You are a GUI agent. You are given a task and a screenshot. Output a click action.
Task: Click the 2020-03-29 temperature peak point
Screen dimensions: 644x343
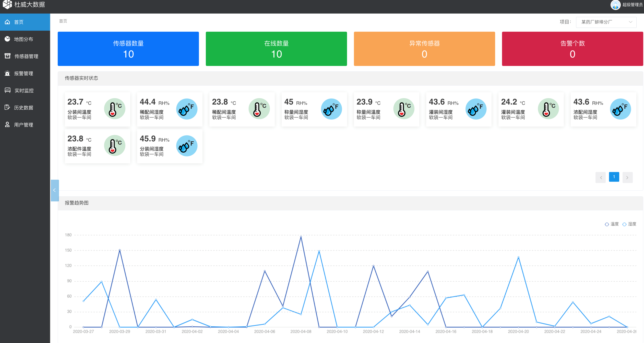tap(120, 250)
